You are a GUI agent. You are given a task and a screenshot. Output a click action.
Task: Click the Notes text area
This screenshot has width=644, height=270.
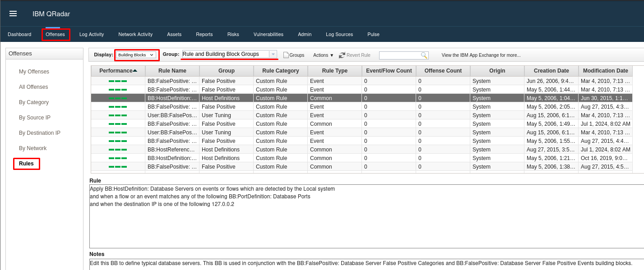366,265
